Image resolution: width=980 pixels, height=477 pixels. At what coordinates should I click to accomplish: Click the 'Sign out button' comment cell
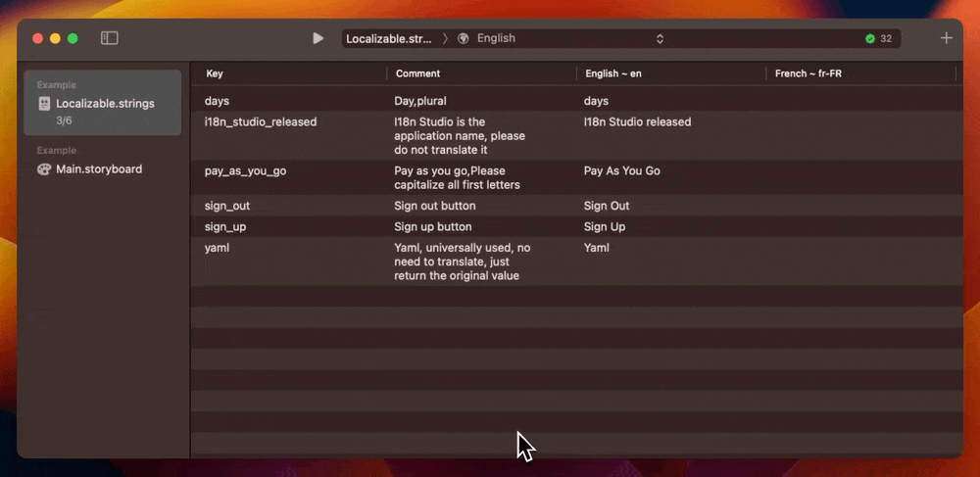(435, 206)
